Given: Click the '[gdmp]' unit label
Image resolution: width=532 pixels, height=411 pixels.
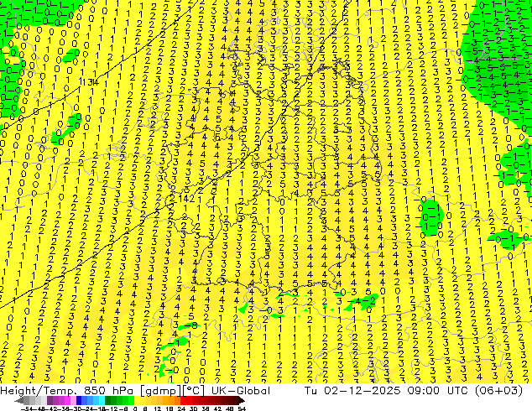Looking at the screenshot, I should (159, 391).
